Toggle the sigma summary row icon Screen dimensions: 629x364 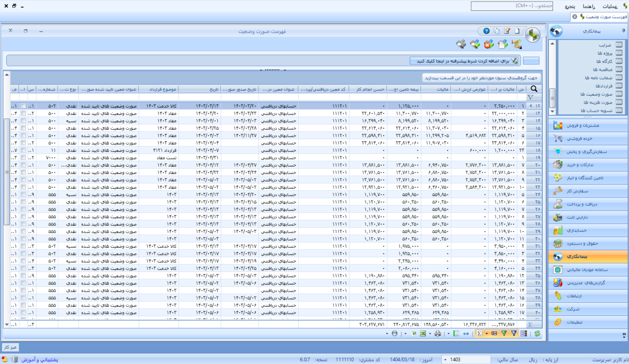point(479,334)
